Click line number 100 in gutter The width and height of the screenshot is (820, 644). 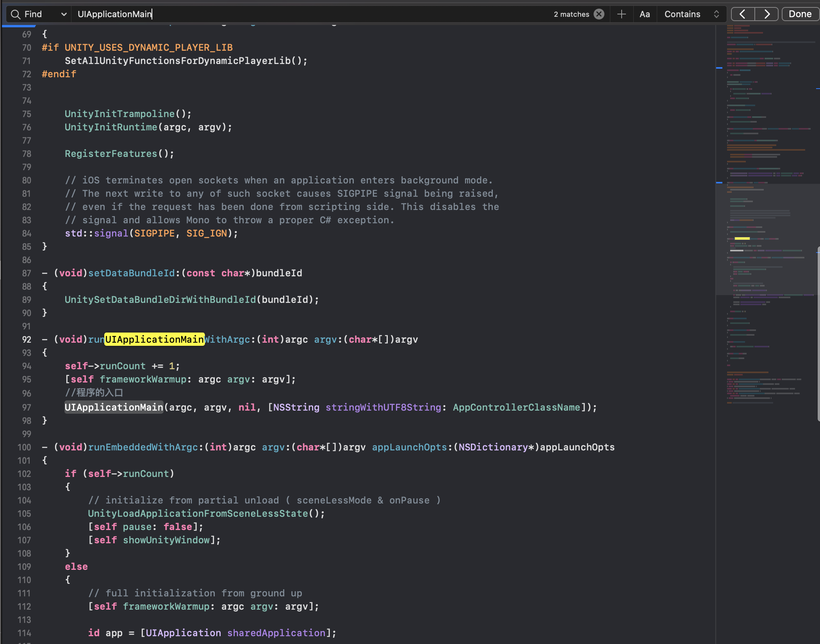(x=24, y=447)
